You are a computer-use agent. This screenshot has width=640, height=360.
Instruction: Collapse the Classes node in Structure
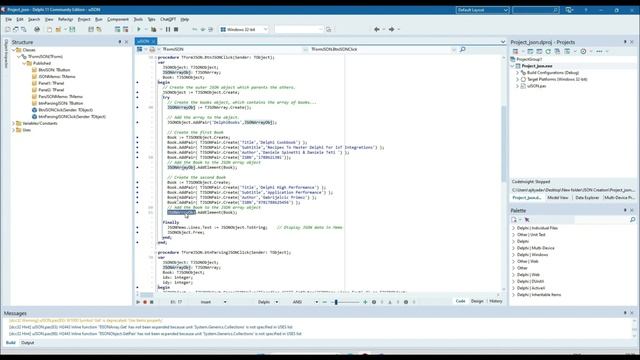(13, 50)
